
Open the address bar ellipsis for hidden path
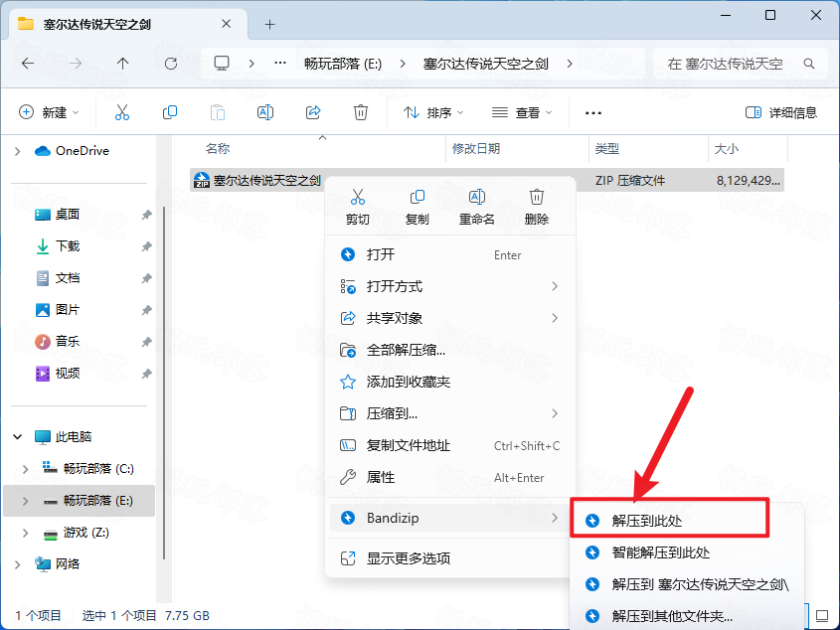(x=280, y=64)
